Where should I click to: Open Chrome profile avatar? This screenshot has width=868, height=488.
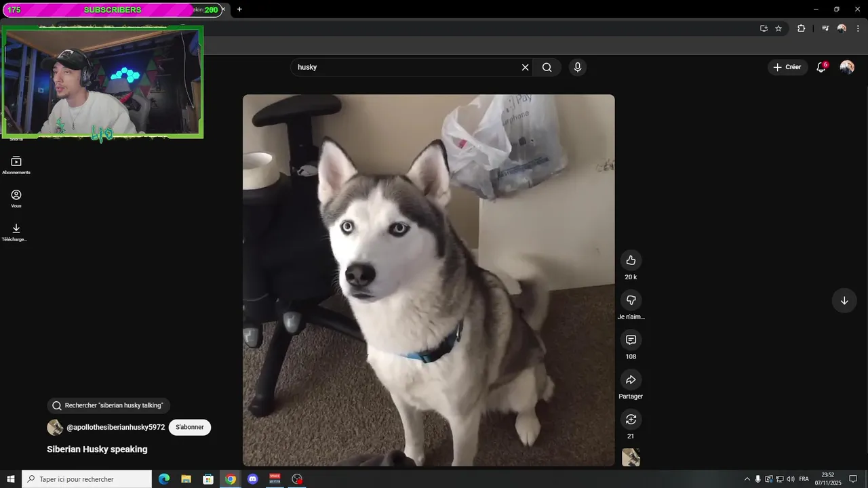[x=842, y=28]
